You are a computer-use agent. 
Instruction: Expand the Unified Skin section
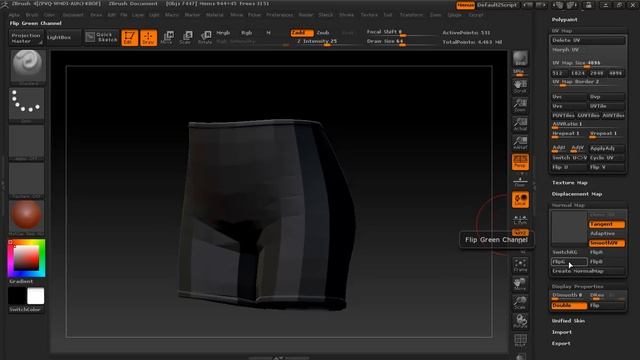(x=568, y=321)
